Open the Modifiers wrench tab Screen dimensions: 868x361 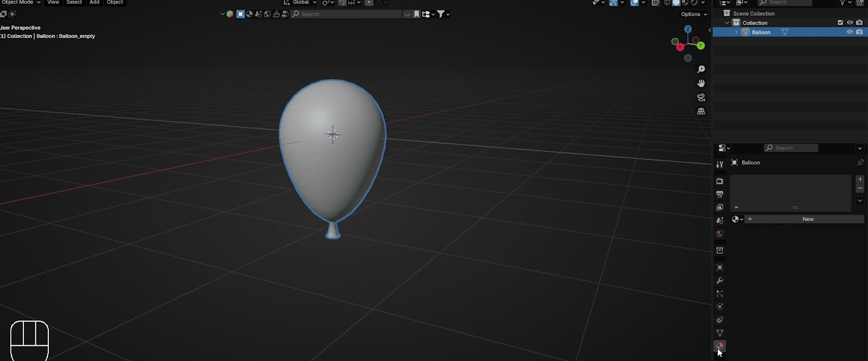(x=720, y=281)
